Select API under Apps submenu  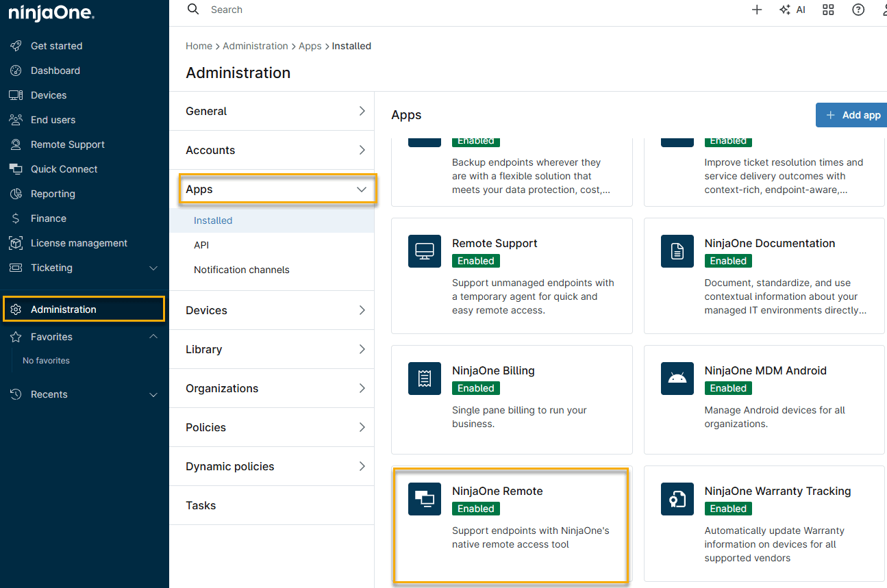pyautogui.click(x=201, y=245)
